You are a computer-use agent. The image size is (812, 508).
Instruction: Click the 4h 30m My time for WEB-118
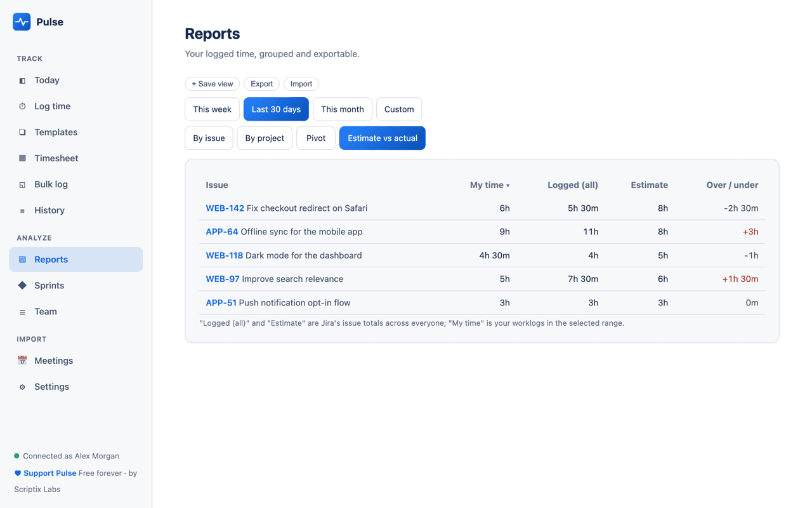coord(494,255)
